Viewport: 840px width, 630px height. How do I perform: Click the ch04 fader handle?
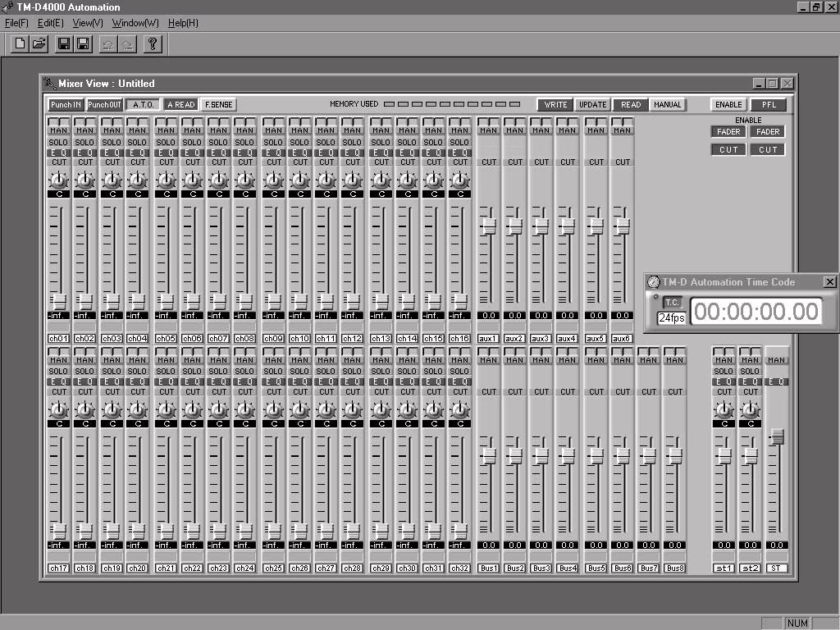[x=138, y=302]
